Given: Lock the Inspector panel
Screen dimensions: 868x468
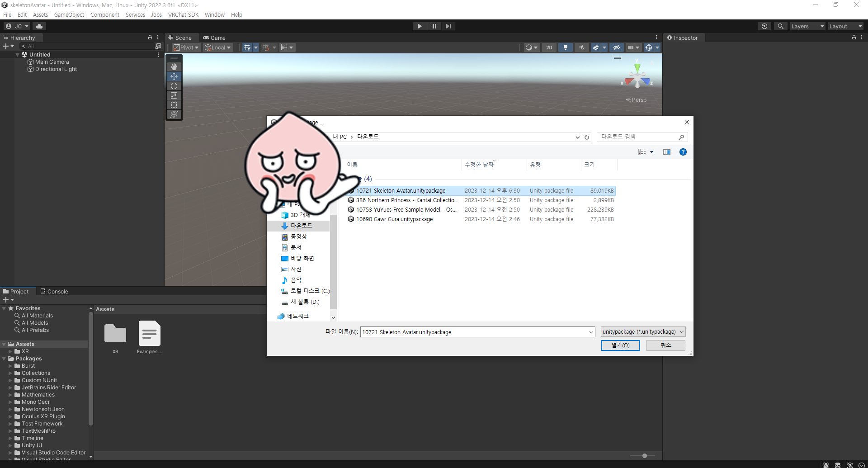Looking at the screenshot, I should click(854, 38).
